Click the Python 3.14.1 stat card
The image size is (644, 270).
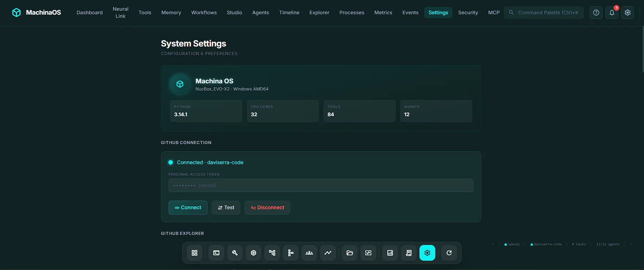coord(206,111)
